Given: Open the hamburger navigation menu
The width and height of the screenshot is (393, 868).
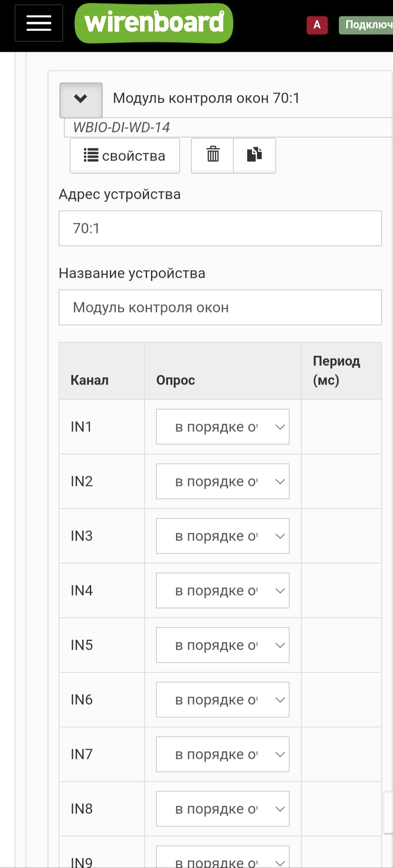Looking at the screenshot, I should click(x=39, y=23).
